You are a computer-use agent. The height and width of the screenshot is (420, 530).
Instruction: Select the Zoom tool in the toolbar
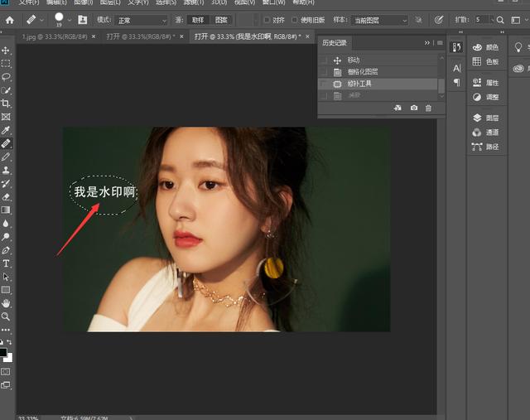tap(6, 316)
